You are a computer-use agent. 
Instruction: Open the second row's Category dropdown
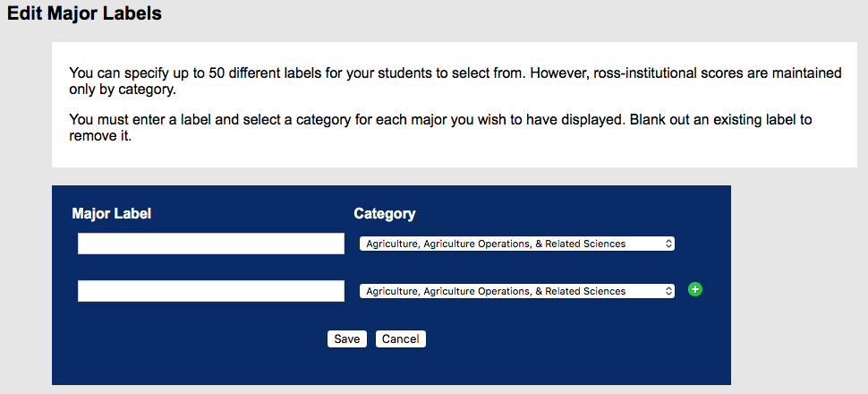pos(516,291)
